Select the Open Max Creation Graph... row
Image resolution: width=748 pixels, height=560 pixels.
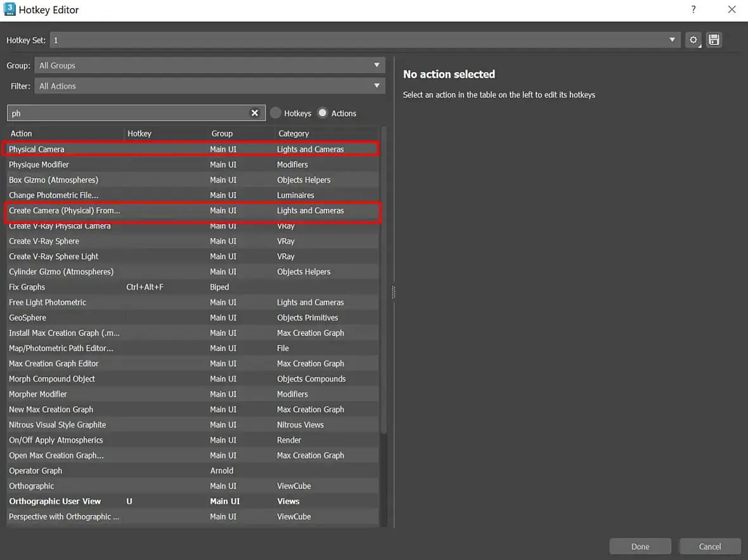pos(193,455)
